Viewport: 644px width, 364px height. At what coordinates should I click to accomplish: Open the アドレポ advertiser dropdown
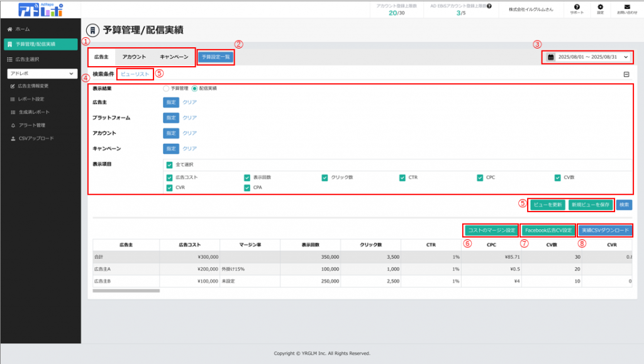click(42, 73)
